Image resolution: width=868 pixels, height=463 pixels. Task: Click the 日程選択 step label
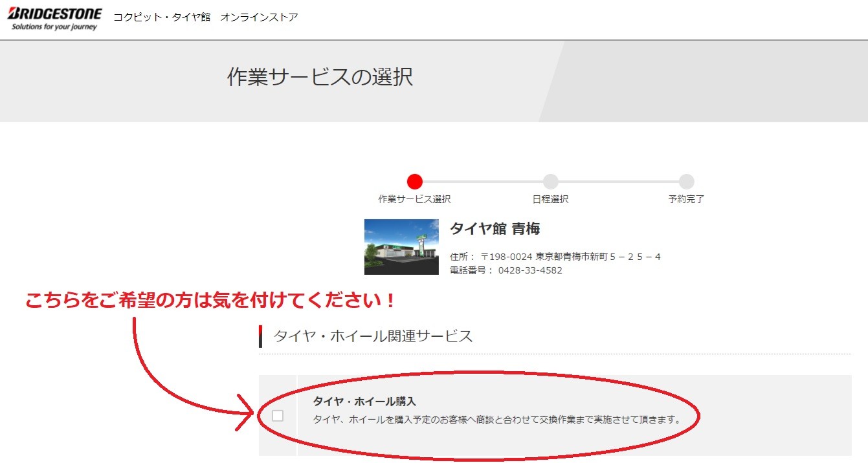(x=551, y=199)
